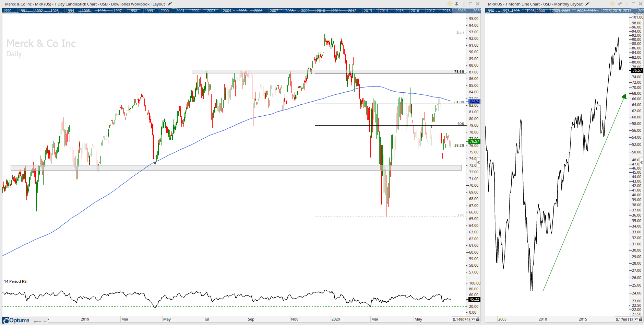Click the RSI value tag 45.22
This screenshot has height=325, width=644.
(x=474, y=299)
